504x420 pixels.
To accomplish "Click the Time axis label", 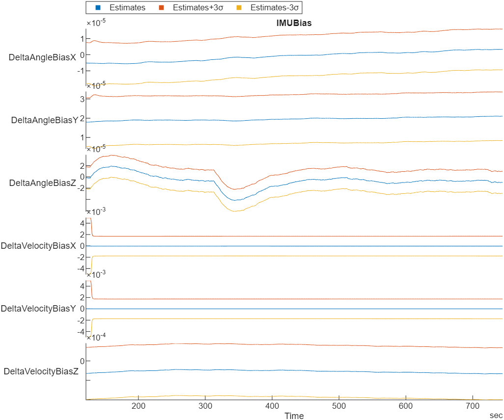I will tap(294, 416).
